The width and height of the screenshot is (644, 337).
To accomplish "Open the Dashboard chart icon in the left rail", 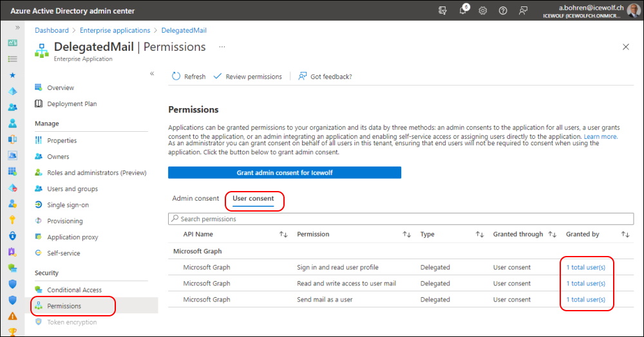I will pyautogui.click(x=13, y=42).
